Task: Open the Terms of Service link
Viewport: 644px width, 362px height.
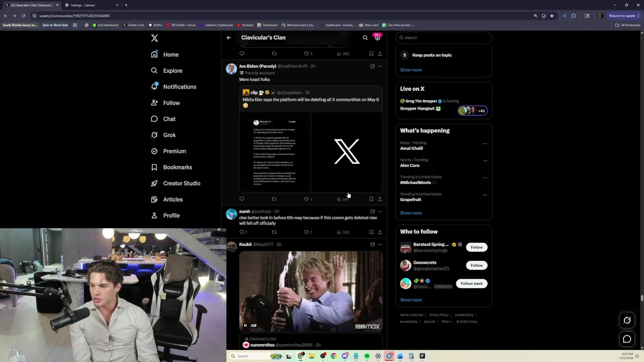Action: [x=412, y=315]
